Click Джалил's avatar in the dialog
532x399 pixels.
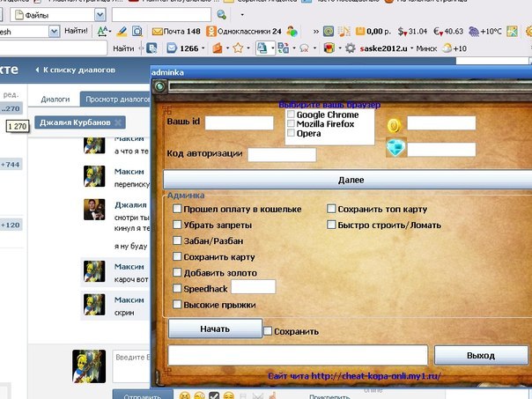click(94, 210)
